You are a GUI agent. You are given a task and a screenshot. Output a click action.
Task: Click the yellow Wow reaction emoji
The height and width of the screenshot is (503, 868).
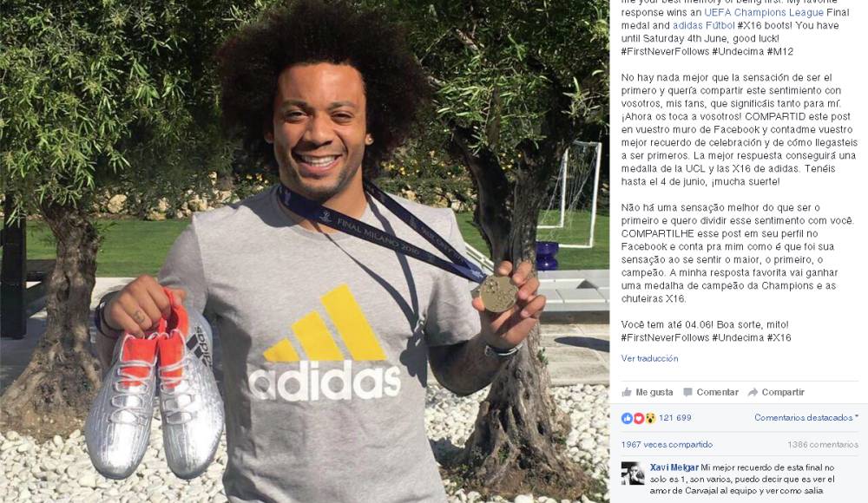point(650,418)
